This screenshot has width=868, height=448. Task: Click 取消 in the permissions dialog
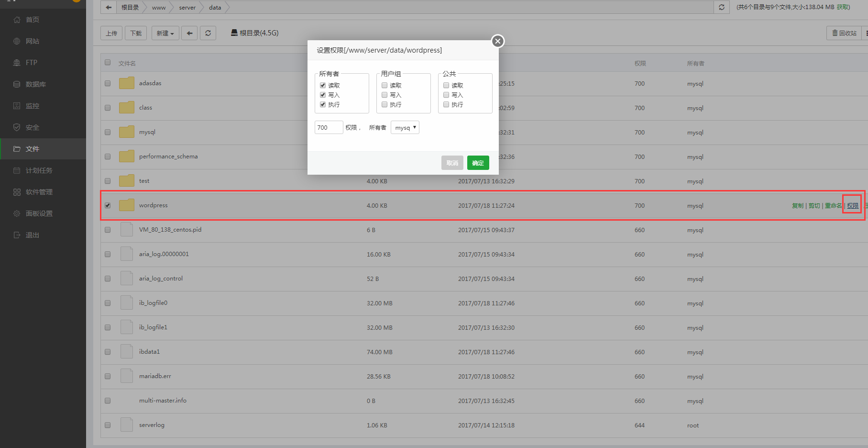tap(452, 163)
